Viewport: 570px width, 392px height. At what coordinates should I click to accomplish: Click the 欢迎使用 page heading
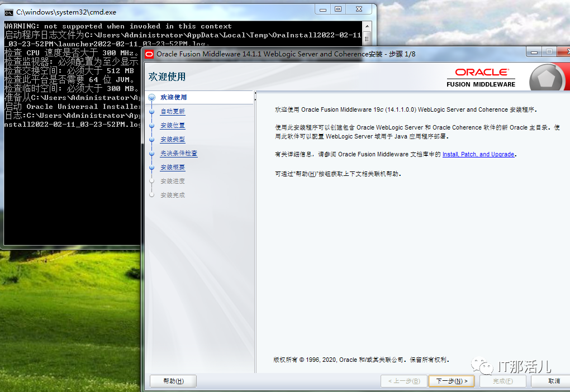[167, 77]
